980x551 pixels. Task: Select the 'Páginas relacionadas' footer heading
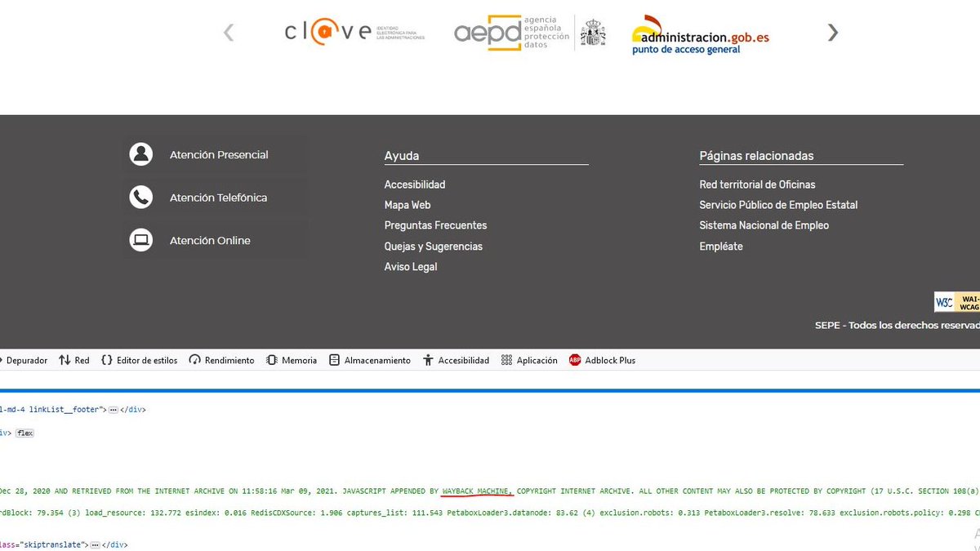pyautogui.click(x=756, y=156)
